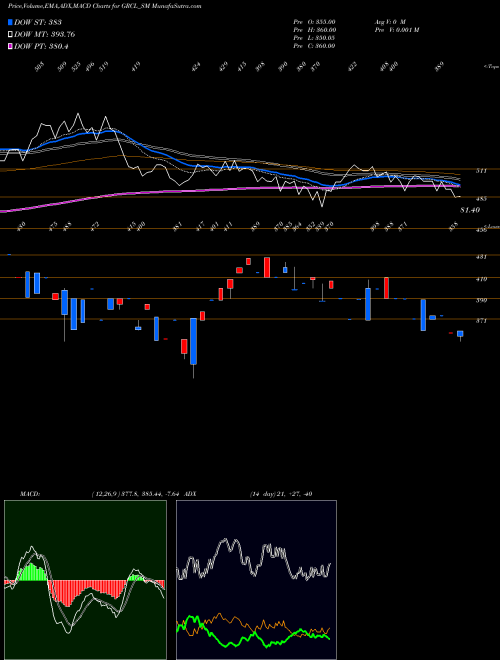Click the last blue candlestick at right
Image resolution: width=500 pixels, height=660 pixels.
coord(460,334)
